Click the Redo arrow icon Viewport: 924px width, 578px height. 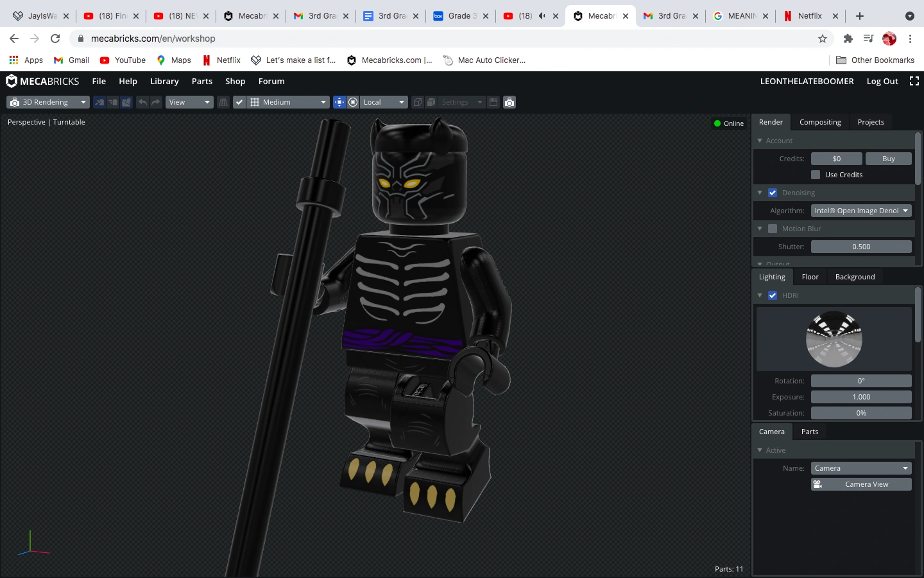point(155,101)
